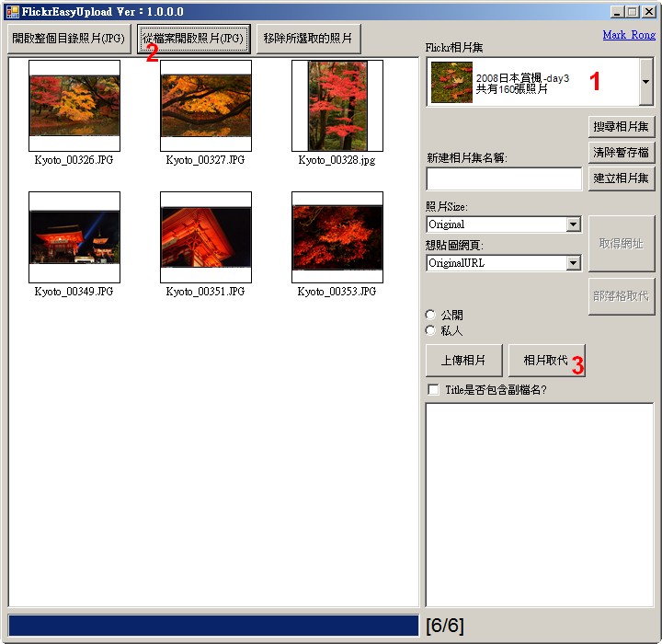The image size is (662, 644).
Task: Click 開啟整個目錄照片(JPG) button
Action: (69, 39)
